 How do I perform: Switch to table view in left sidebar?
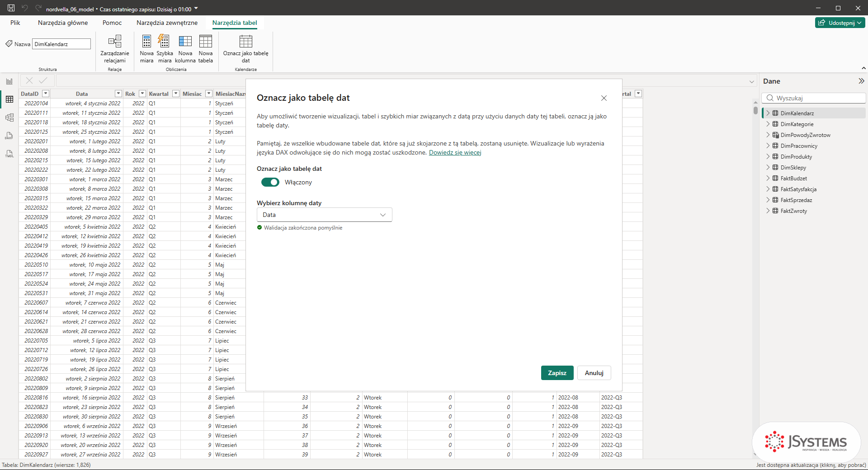tap(9, 99)
